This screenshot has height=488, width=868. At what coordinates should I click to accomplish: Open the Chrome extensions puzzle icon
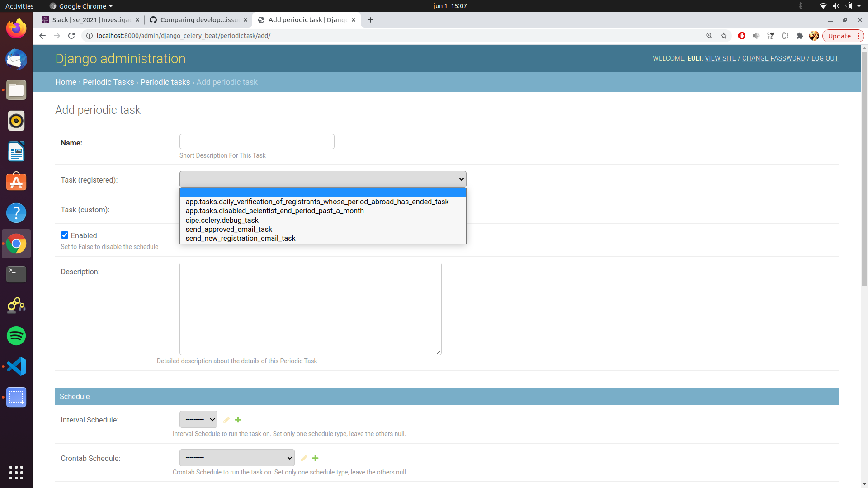(799, 36)
